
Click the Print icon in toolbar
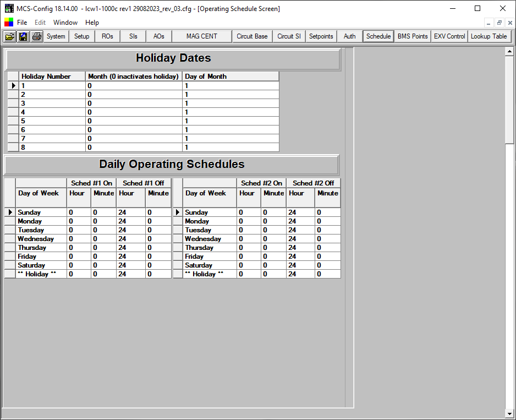[x=36, y=36]
